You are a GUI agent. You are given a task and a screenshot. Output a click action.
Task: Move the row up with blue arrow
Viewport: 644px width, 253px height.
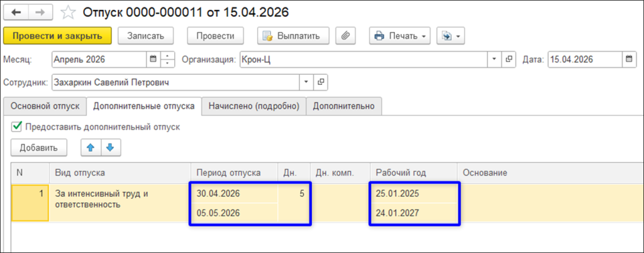point(91,149)
